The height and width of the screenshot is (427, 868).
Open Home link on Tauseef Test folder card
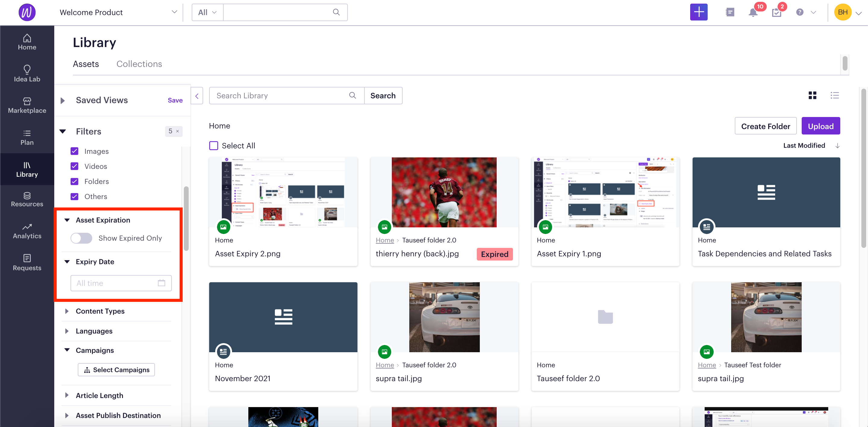706,365
